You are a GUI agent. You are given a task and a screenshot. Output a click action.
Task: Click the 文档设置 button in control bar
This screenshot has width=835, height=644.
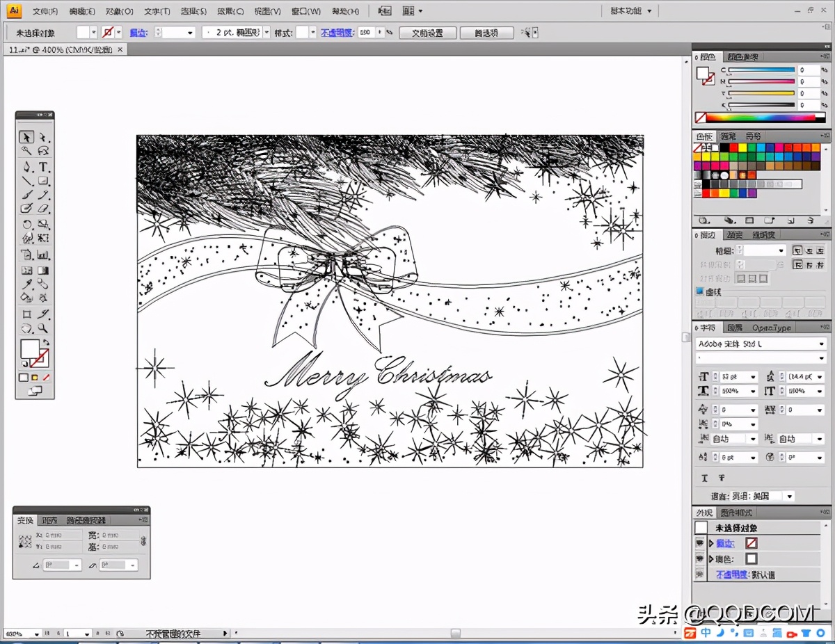point(427,33)
